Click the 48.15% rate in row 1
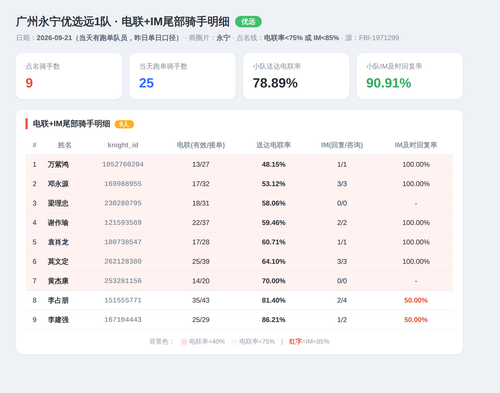Viewport: 500px width, 393px height. point(273,164)
